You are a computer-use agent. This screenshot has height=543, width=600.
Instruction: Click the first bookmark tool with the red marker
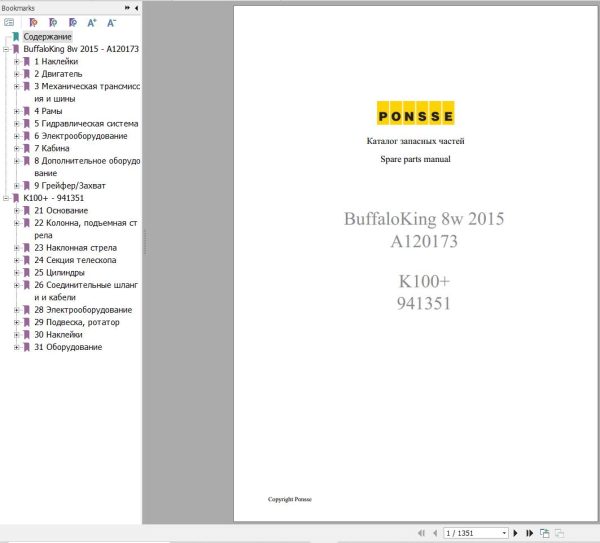point(33,23)
